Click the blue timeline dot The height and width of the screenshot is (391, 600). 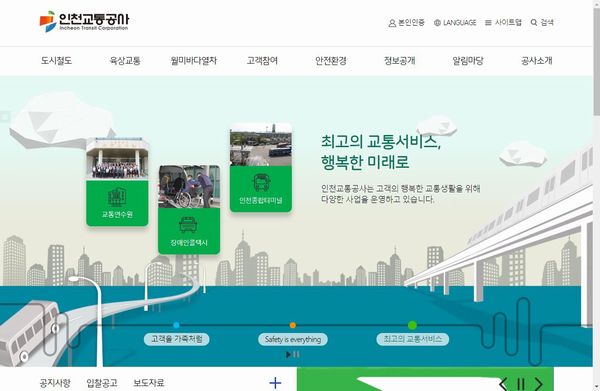(176, 325)
